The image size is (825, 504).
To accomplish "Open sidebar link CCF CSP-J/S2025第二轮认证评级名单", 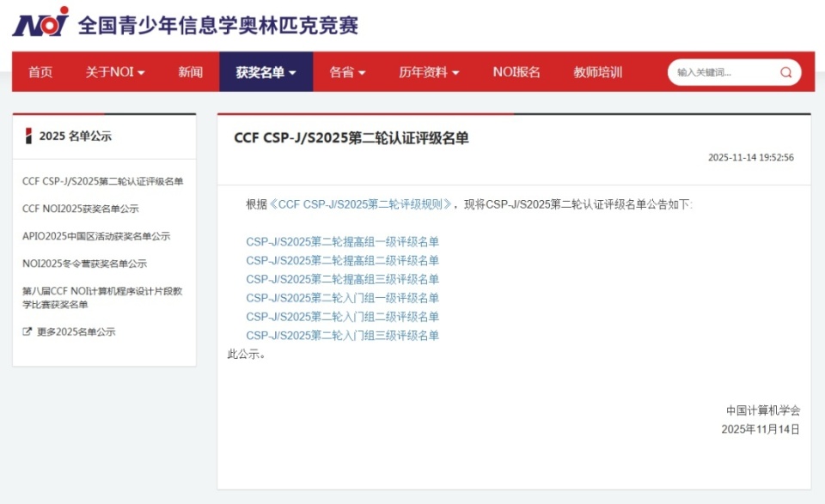I will [x=102, y=181].
